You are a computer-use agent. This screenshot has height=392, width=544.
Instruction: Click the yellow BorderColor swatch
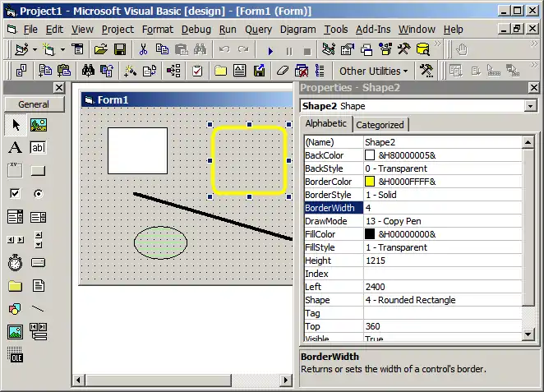coord(370,182)
